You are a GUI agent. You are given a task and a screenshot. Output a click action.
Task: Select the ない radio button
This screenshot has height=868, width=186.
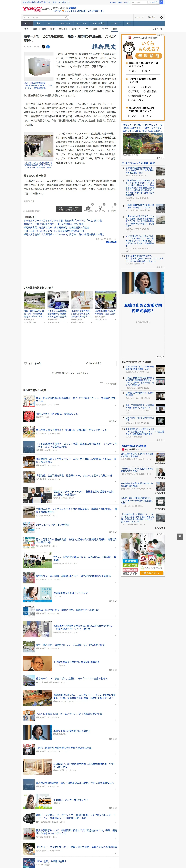pos(143,71)
